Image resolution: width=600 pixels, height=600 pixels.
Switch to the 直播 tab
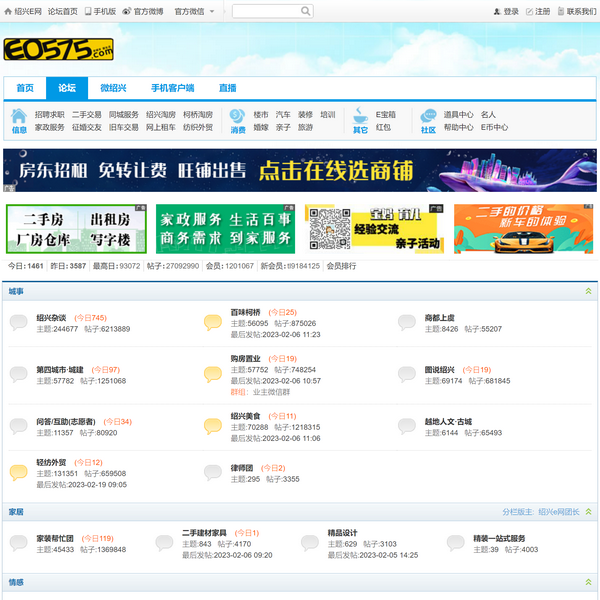tap(228, 88)
